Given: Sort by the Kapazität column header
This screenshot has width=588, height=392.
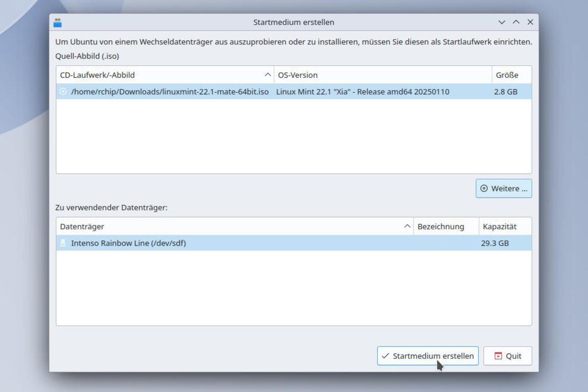Looking at the screenshot, I should (505, 226).
